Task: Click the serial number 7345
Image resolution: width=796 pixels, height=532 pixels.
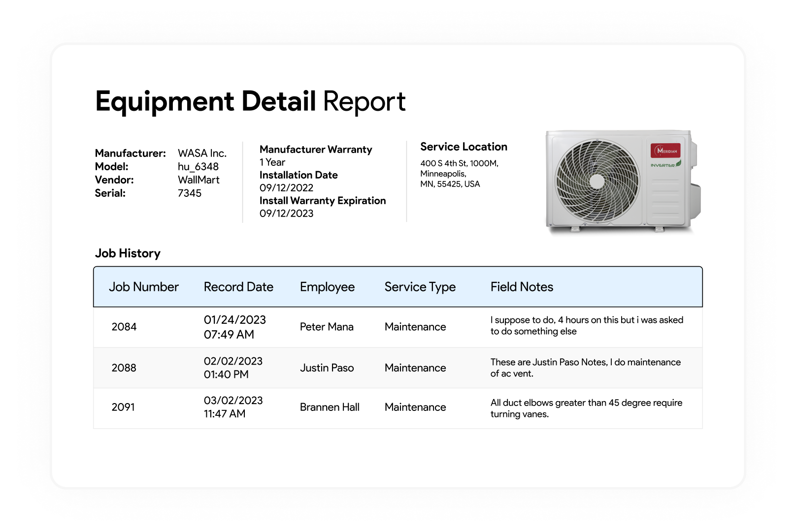Action: pyautogui.click(x=190, y=193)
